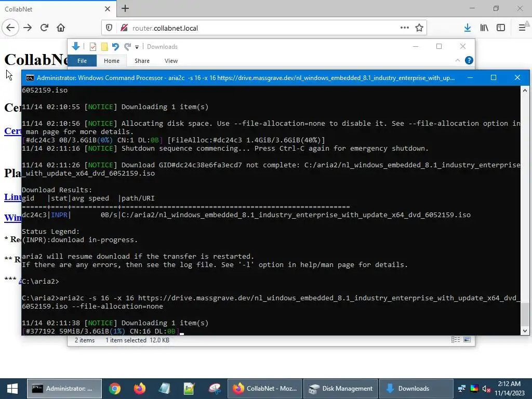
Task: Open the clock showing 2:12 AM
Action: [509, 389]
